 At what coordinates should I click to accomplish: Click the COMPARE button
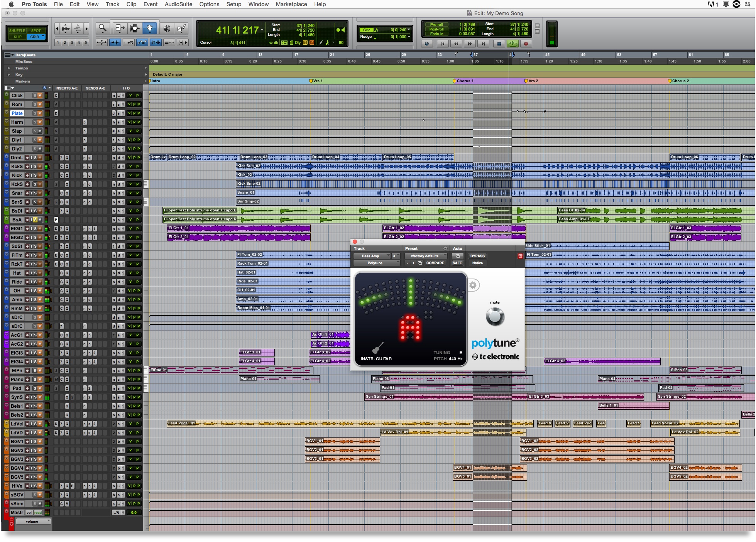tap(435, 263)
